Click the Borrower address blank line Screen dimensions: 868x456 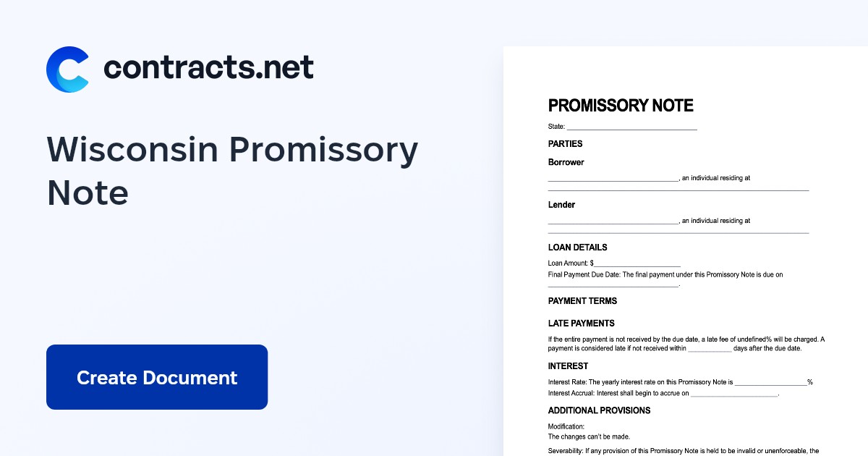(x=678, y=189)
